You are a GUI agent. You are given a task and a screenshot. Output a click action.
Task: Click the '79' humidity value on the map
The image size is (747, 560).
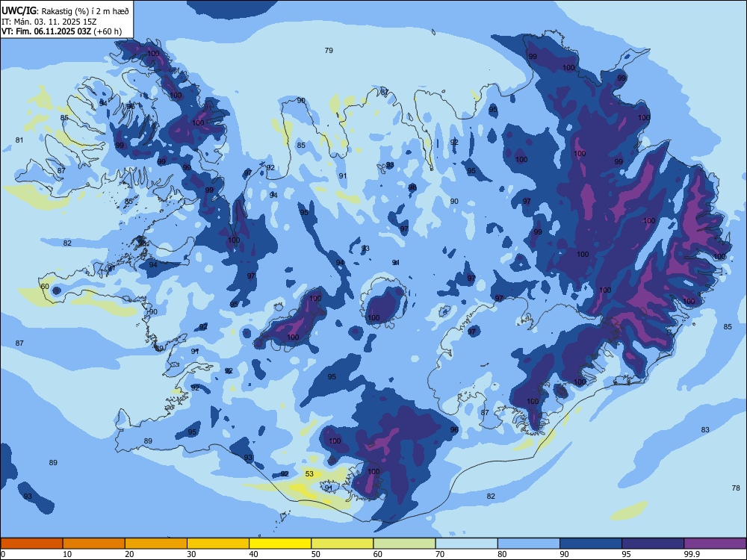point(329,50)
